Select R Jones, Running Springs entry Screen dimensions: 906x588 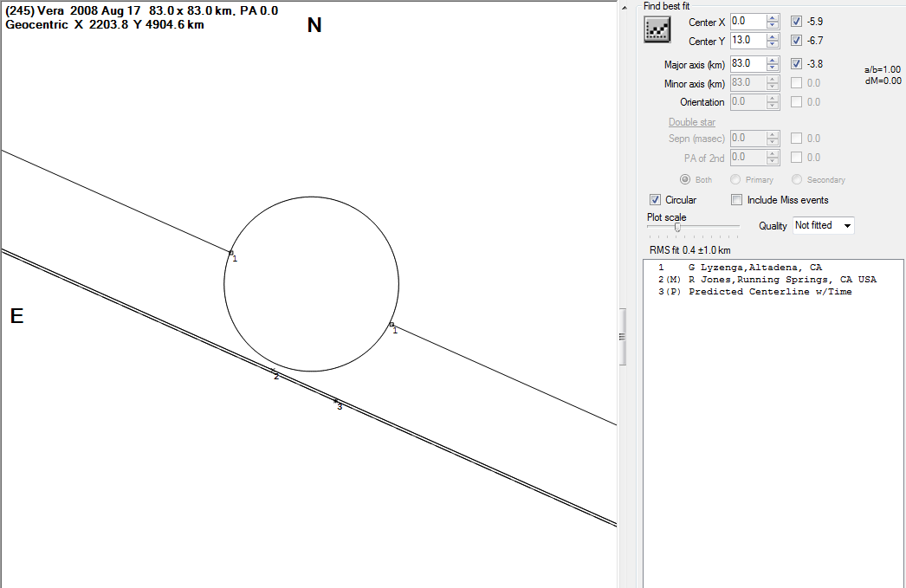tap(780, 280)
